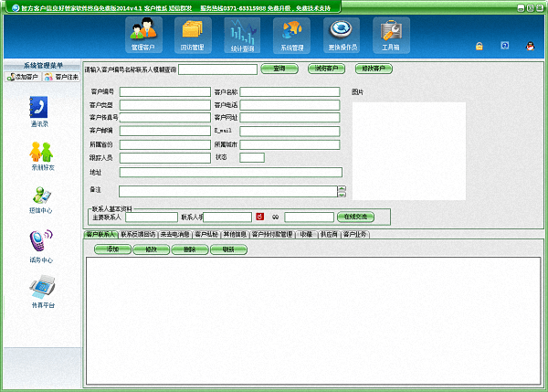The width and height of the screenshot is (548, 392).
Task: Click the customer fuzzy search input field
Action: point(217,69)
